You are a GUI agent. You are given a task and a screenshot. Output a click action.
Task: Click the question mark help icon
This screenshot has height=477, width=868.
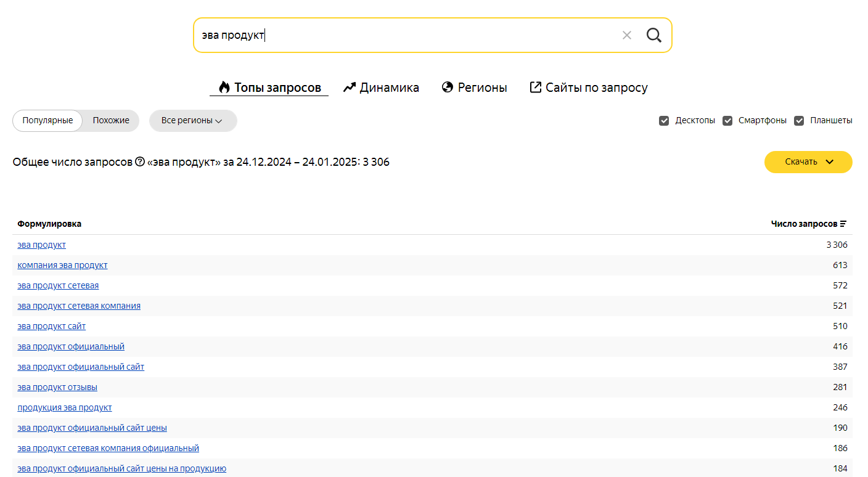click(140, 162)
